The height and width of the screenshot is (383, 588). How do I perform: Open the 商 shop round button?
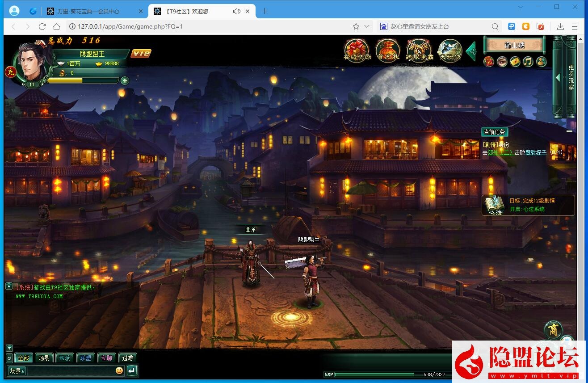coord(553,330)
